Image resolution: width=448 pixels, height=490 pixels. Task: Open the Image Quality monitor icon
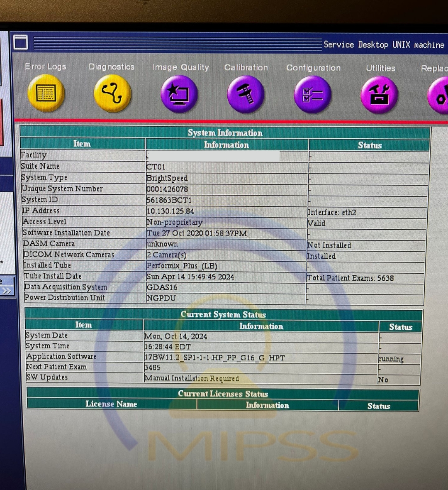(x=179, y=94)
